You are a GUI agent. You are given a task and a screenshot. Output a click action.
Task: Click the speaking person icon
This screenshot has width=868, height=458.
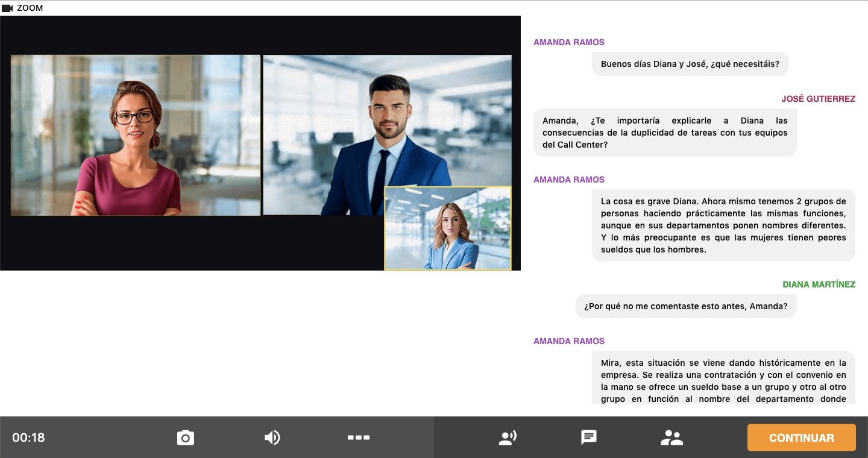(508, 438)
